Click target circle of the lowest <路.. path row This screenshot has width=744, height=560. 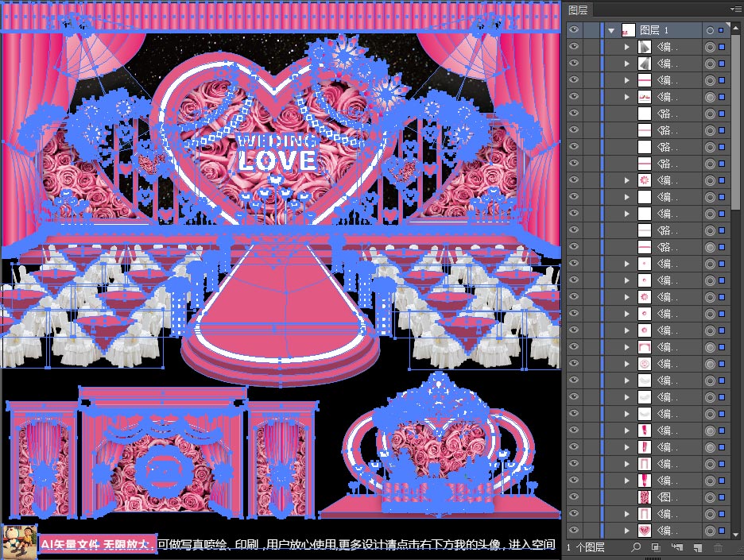(710, 247)
